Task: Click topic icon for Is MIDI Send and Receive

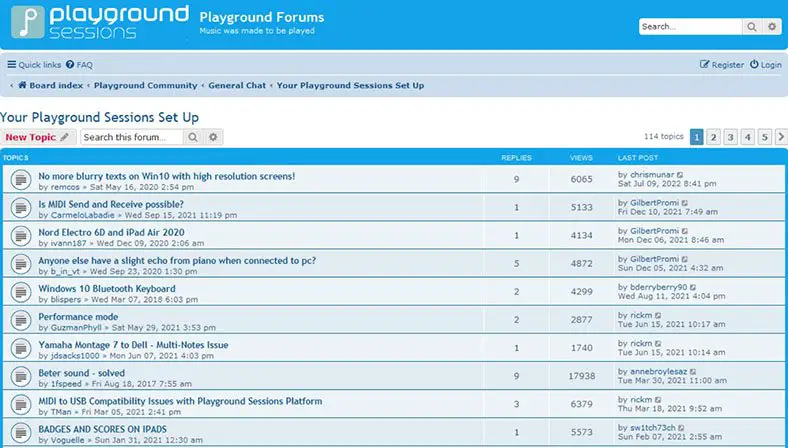Action: point(21,207)
